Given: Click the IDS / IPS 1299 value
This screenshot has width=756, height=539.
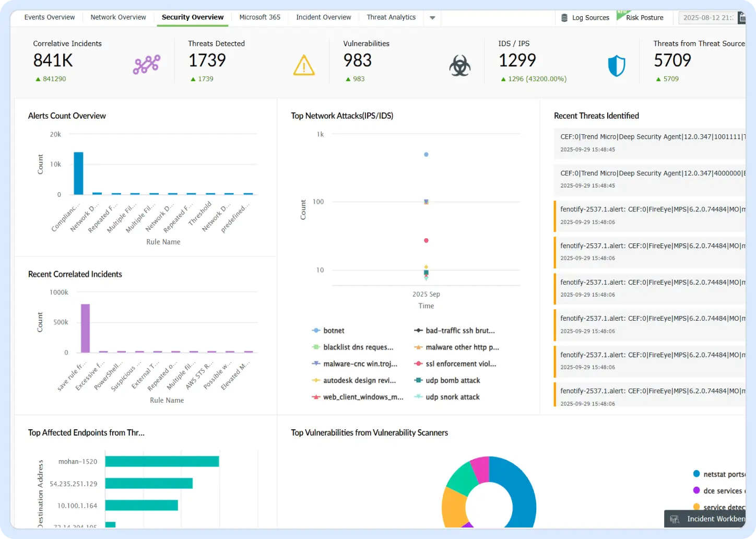Looking at the screenshot, I should 517,61.
